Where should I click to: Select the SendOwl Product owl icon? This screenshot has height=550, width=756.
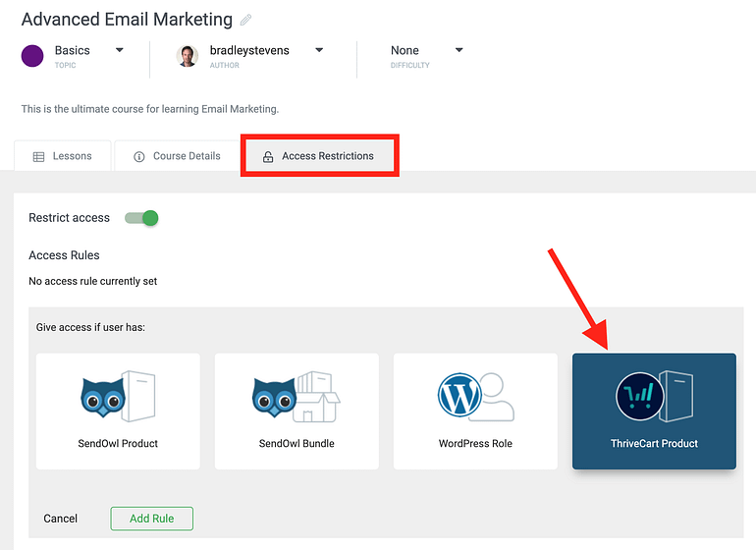[x=103, y=397]
